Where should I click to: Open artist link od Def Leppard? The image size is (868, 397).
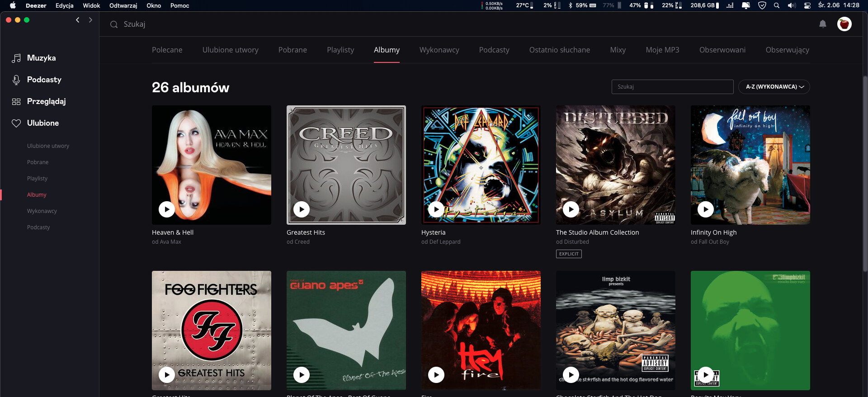(441, 242)
